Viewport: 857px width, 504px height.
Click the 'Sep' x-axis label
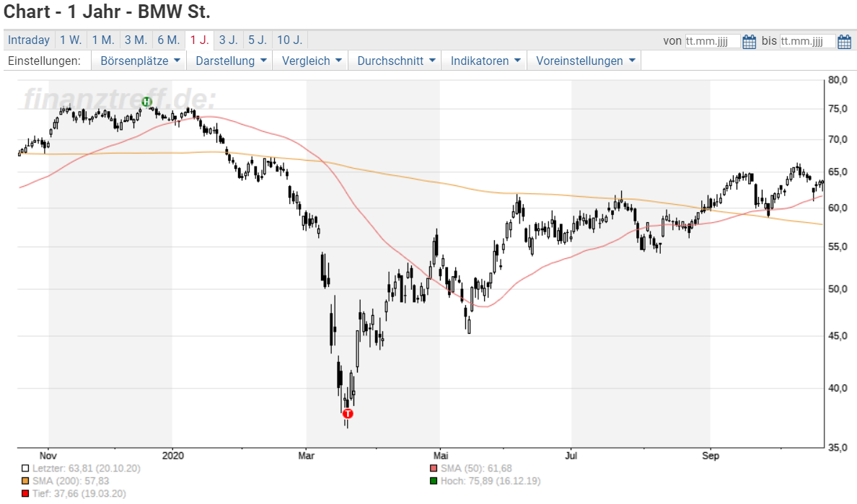click(710, 456)
